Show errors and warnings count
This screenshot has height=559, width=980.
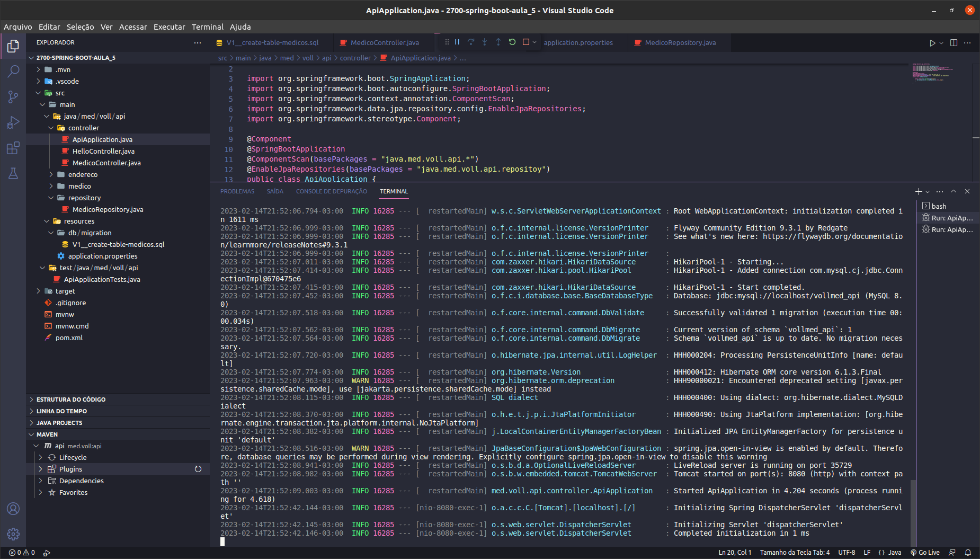[22, 552]
